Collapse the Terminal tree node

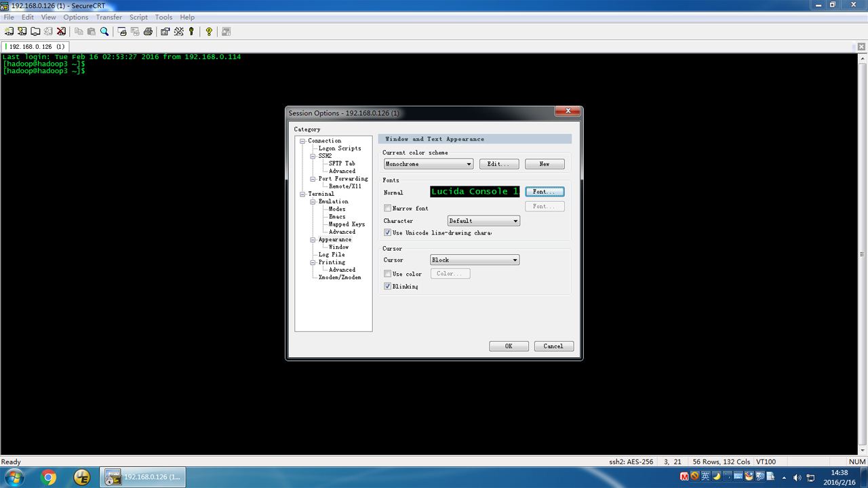(x=302, y=194)
